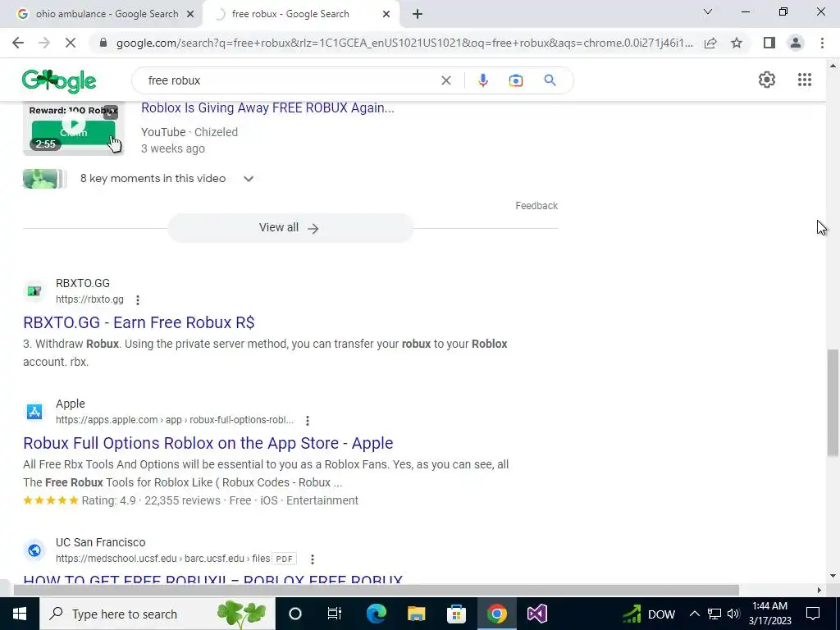Clear the search box with the X

(445, 80)
